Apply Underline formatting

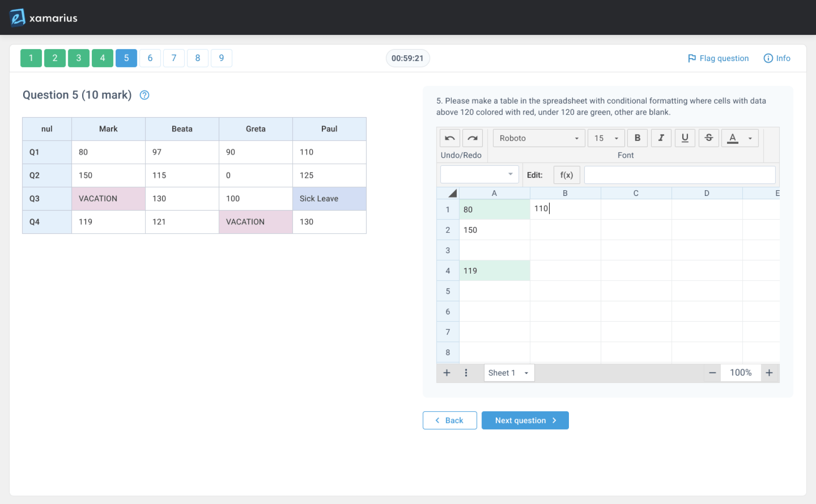pyautogui.click(x=685, y=138)
